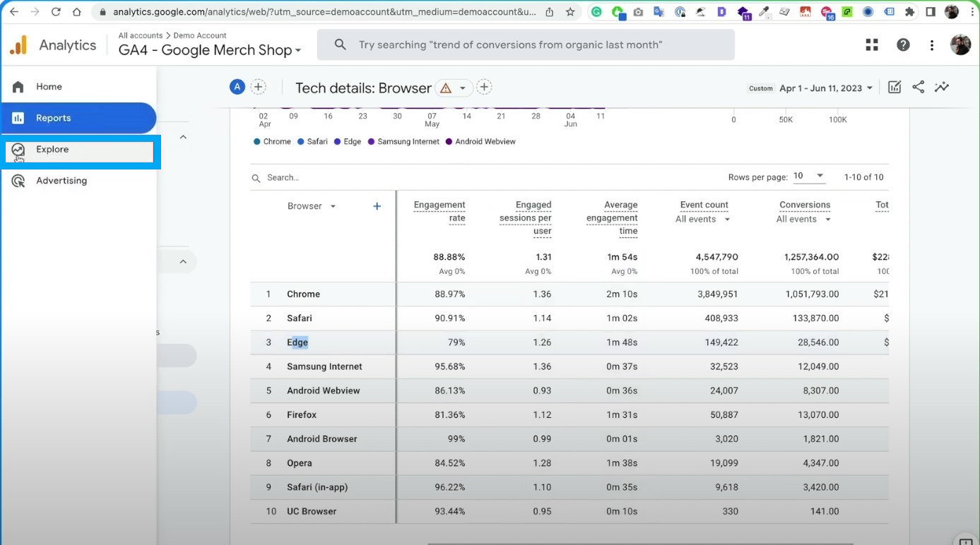This screenshot has width=980, height=545.
Task: Select Firefox in the browser table
Action: [x=302, y=415]
